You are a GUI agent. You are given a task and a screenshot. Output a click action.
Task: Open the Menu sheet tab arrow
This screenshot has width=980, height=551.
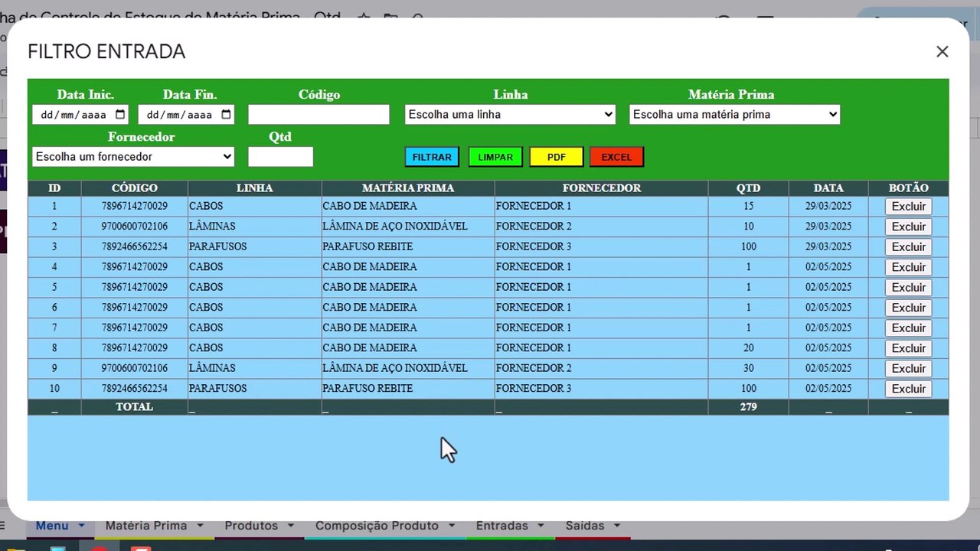pyautogui.click(x=80, y=526)
